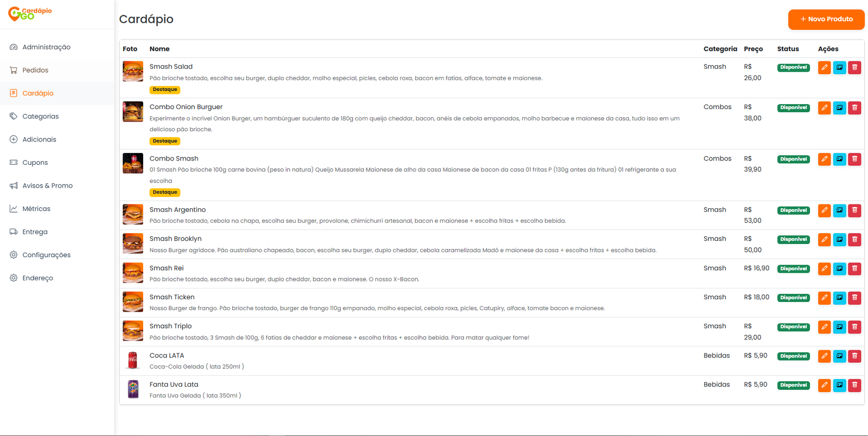Image resolution: width=868 pixels, height=436 pixels.
Task: Click the edit pencil icon for Smash Triplo
Action: pyautogui.click(x=824, y=327)
